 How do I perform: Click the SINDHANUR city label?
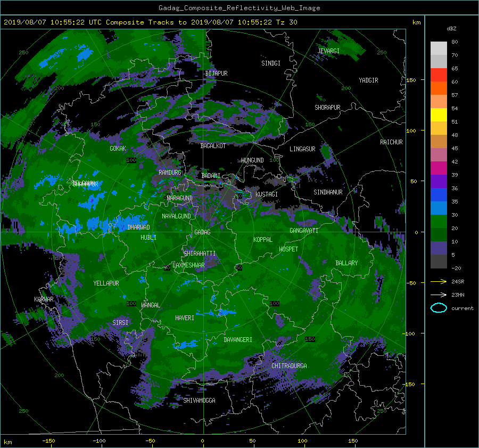(328, 192)
